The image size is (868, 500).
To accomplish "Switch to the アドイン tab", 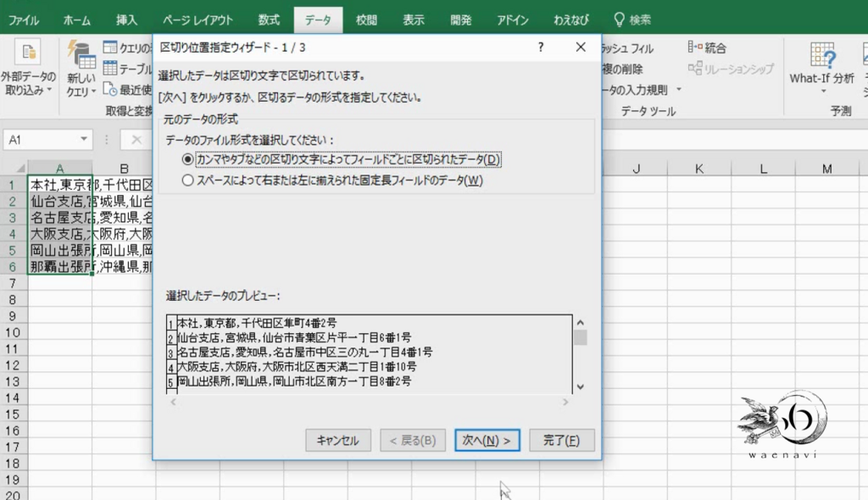I will click(x=512, y=20).
